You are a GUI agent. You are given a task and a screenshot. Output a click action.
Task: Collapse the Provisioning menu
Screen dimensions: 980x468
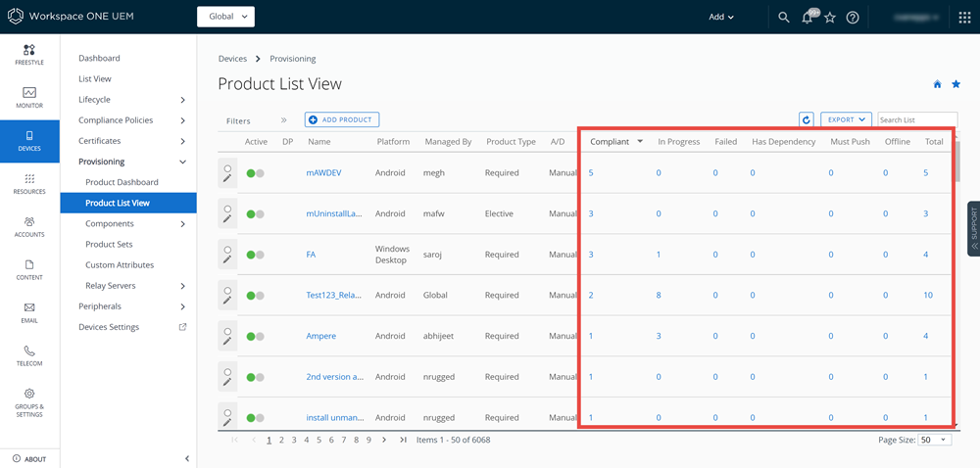point(182,162)
